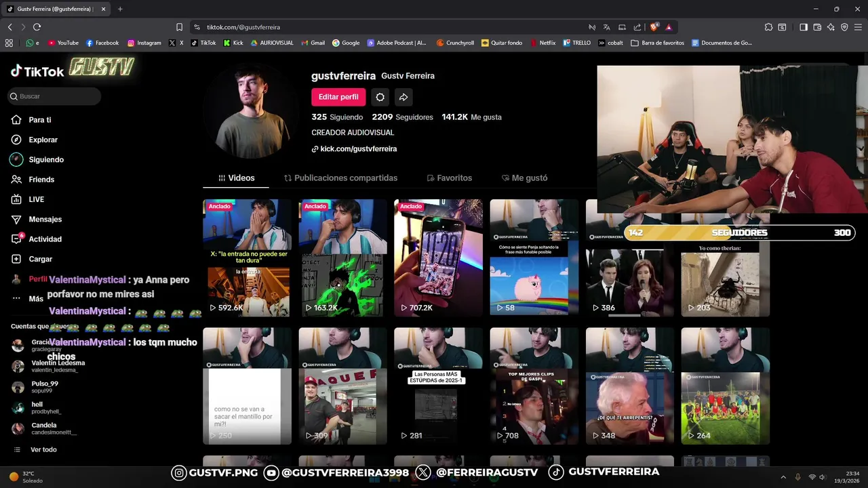Screen dimensions: 868x488
Task: Click the Editar perfil button
Action: (338, 97)
